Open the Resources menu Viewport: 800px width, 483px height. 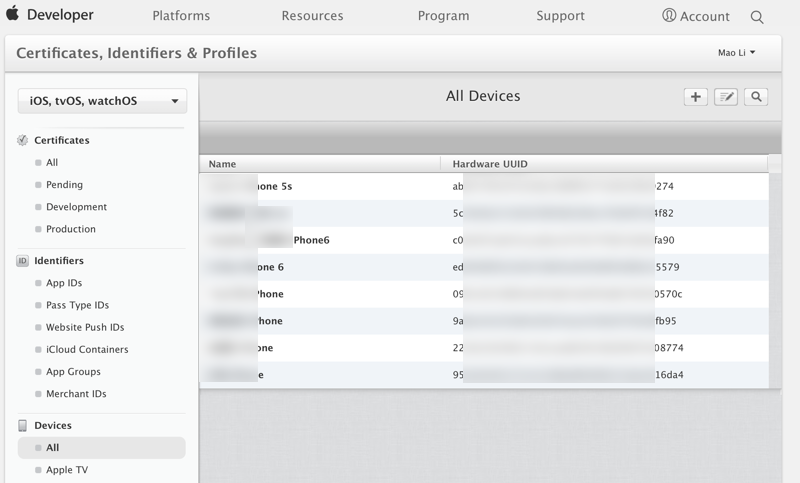(x=312, y=16)
